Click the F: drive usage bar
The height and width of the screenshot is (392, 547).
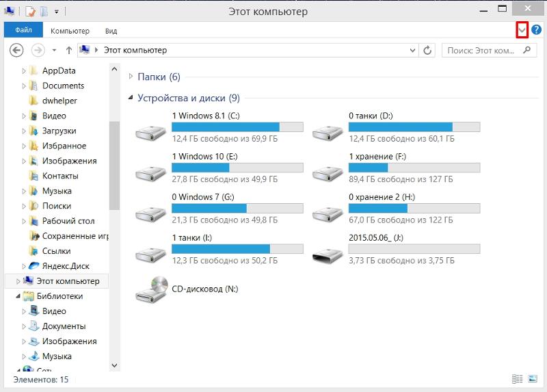pyautogui.click(x=414, y=168)
